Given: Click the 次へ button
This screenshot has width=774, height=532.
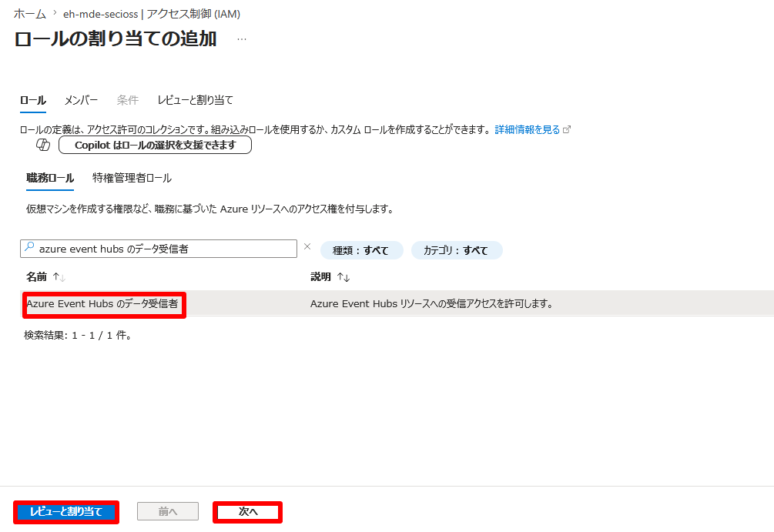Looking at the screenshot, I should tap(248, 512).
